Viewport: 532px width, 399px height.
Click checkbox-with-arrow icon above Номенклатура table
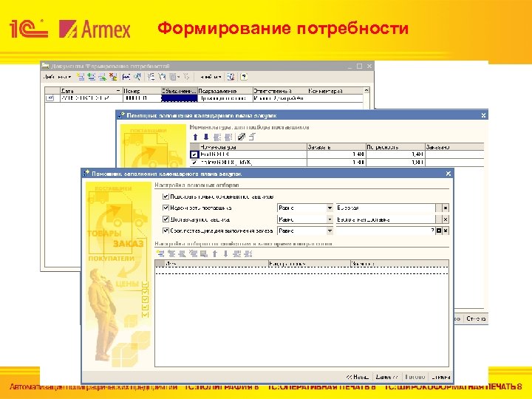coord(242,137)
